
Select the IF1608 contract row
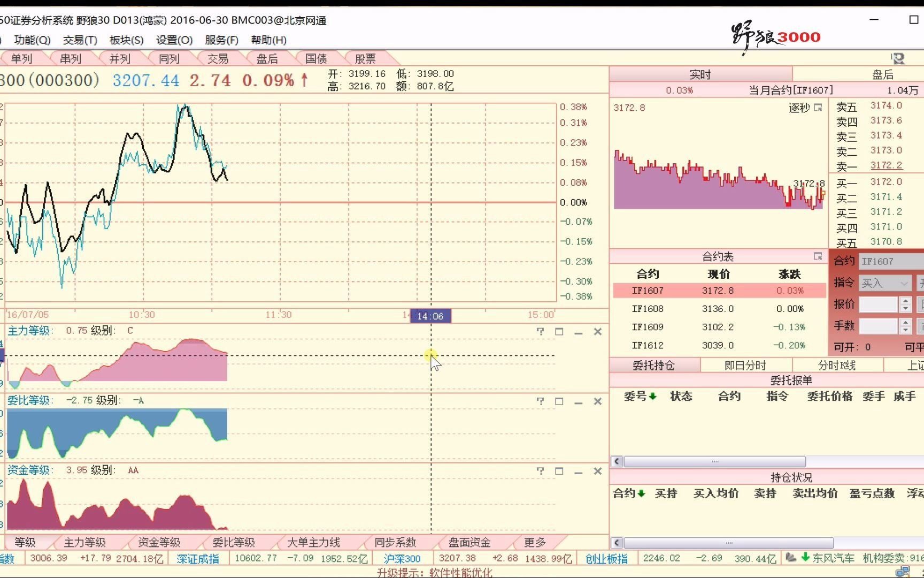click(719, 309)
